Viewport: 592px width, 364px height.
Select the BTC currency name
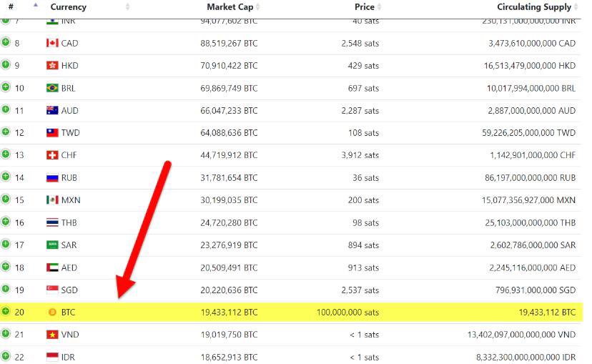(x=69, y=313)
